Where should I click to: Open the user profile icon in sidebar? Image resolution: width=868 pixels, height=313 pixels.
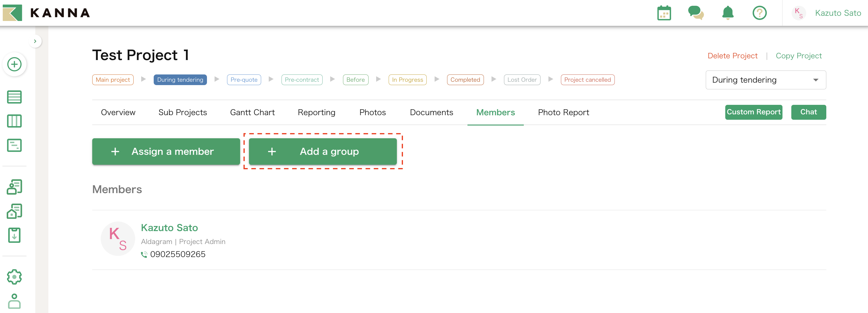(14, 301)
